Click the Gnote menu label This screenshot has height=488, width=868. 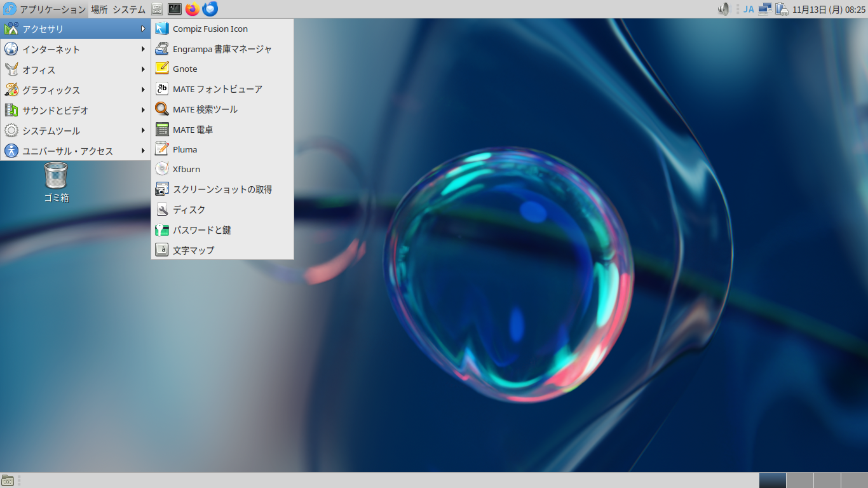(x=185, y=69)
